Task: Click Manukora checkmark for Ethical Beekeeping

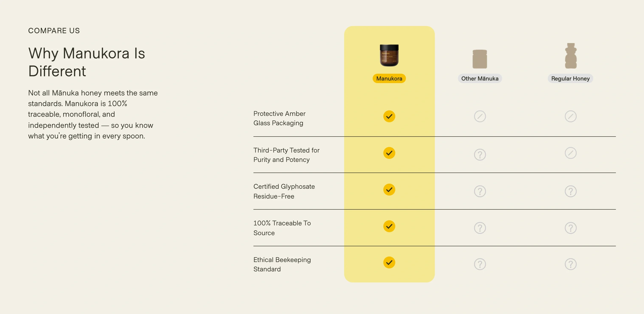Action: [389, 262]
